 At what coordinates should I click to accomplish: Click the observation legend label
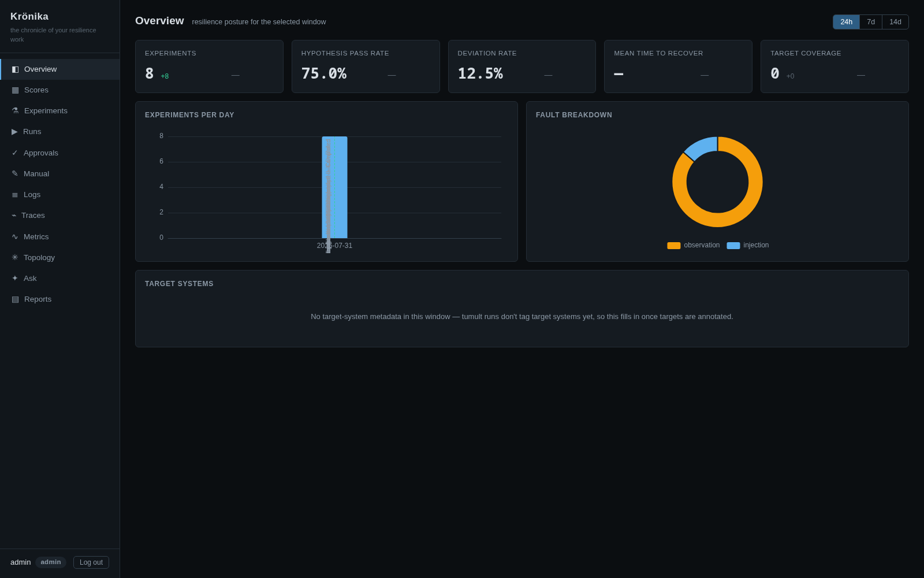(702, 245)
